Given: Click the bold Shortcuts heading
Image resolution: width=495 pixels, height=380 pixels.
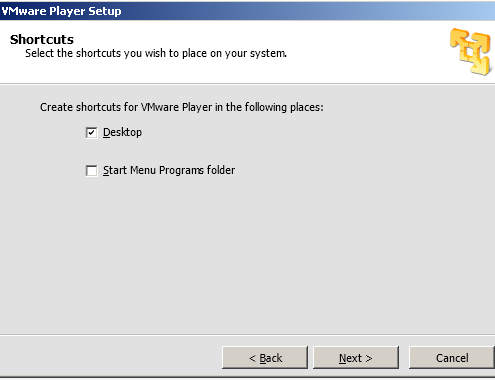Looking at the screenshot, I should pyautogui.click(x=42, y=39).
